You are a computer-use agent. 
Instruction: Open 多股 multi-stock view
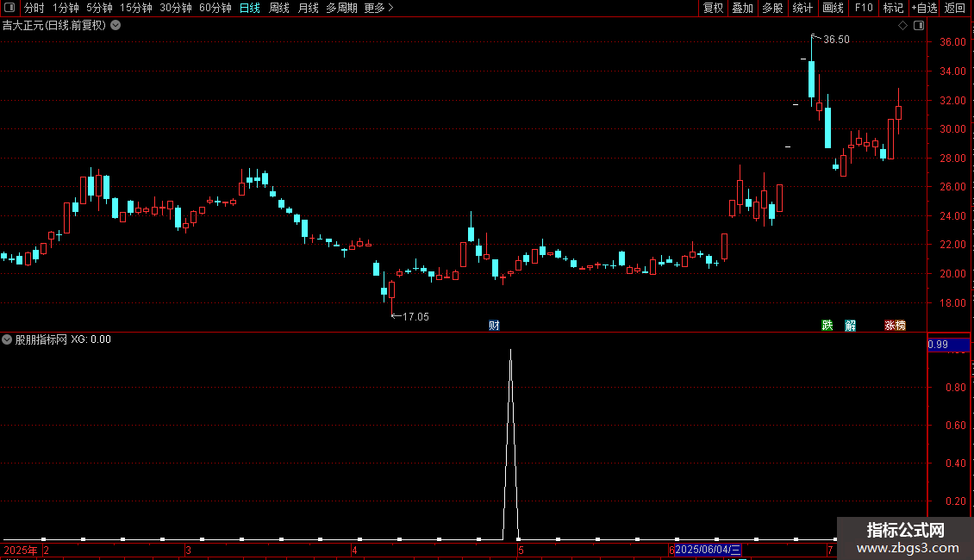772,8
